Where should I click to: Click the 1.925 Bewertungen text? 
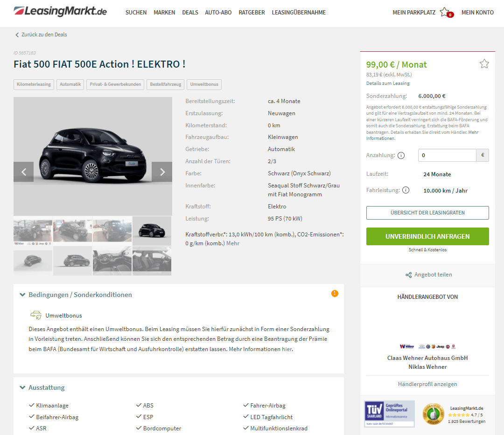click(467, 421)
